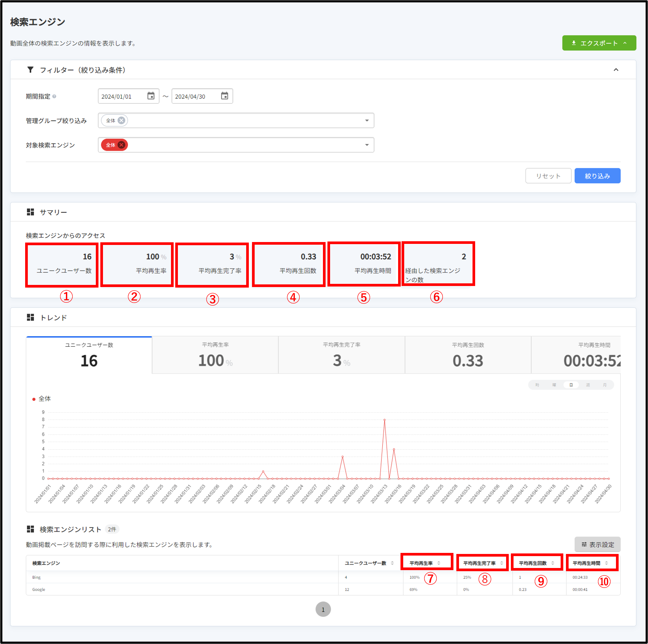Open the start date calendar picker
The height and width of the screenshot is (644, 648).
(x=151, y=96)
